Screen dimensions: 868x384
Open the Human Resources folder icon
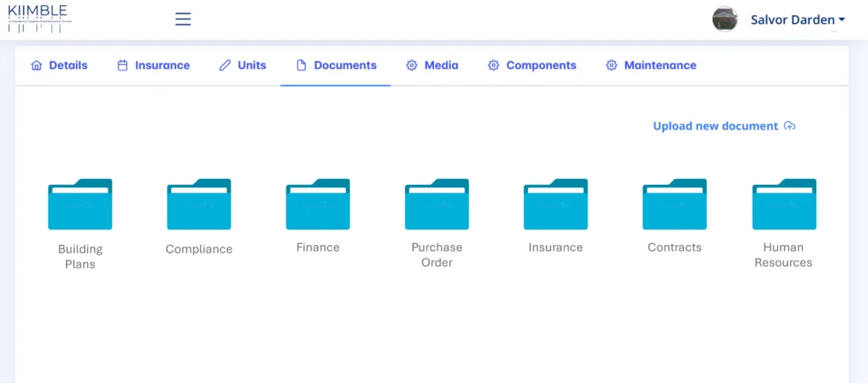pos(784,204)
